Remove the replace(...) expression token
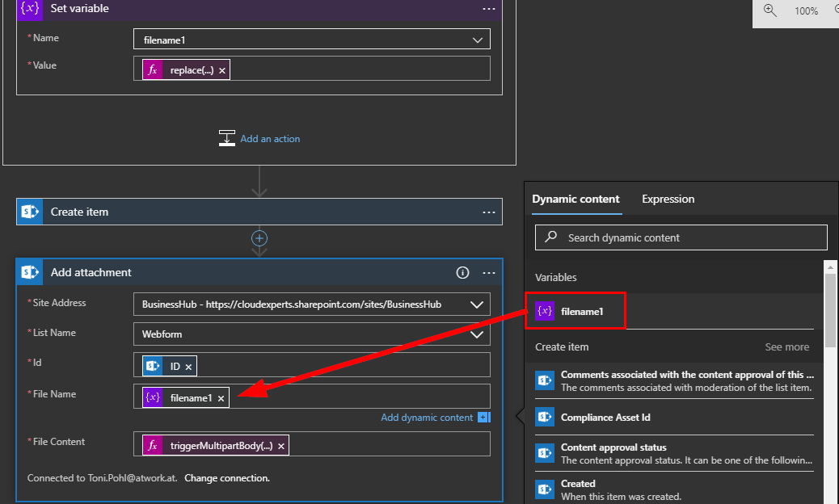Screen dimensions: 839x504 pyautogui.click(x=222, y=70)
